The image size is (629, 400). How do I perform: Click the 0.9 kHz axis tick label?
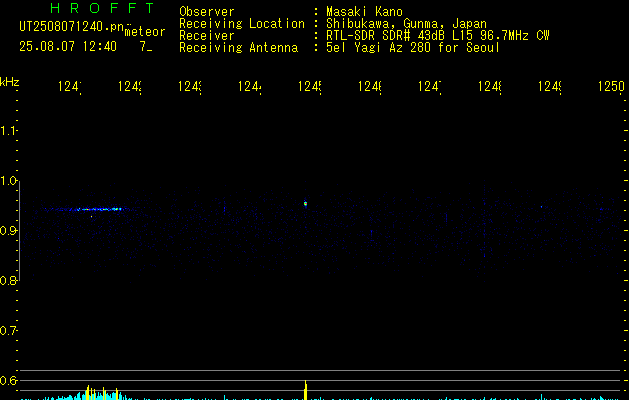[8, 230]
